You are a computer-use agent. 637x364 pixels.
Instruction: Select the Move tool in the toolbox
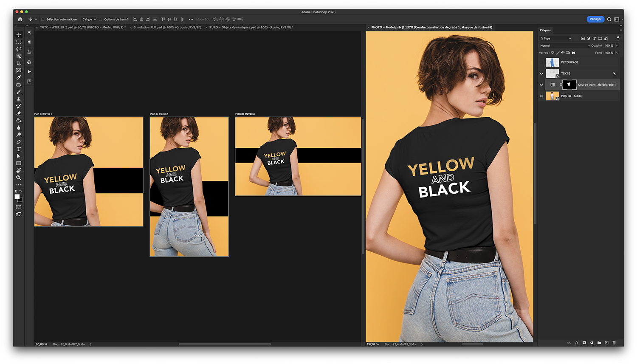(x=19, y=35)
